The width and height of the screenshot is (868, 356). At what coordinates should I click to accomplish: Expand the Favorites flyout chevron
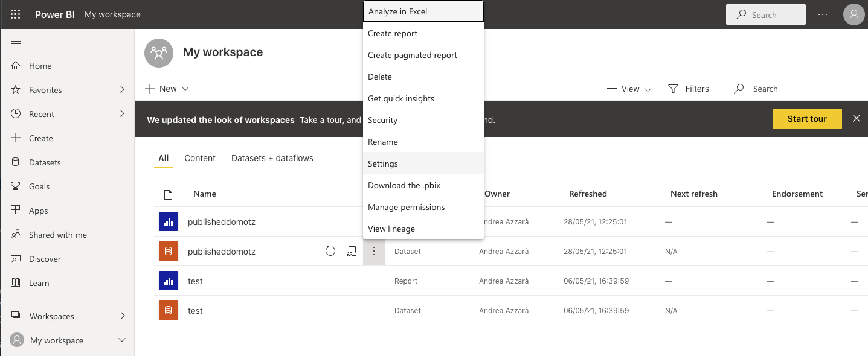pos(122,89)
